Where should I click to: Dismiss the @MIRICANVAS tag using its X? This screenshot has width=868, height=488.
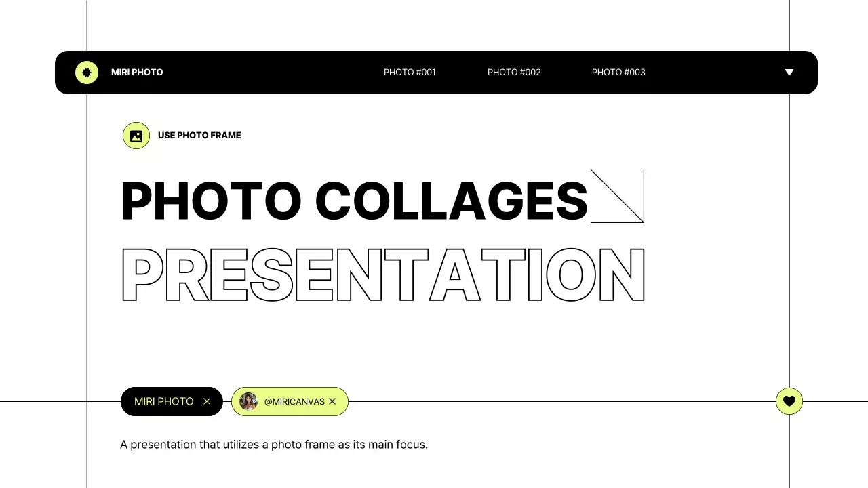[332, 402]
